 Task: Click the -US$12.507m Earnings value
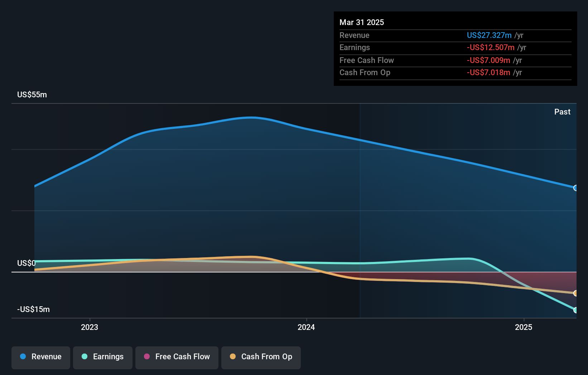click(x=490, y=48)
